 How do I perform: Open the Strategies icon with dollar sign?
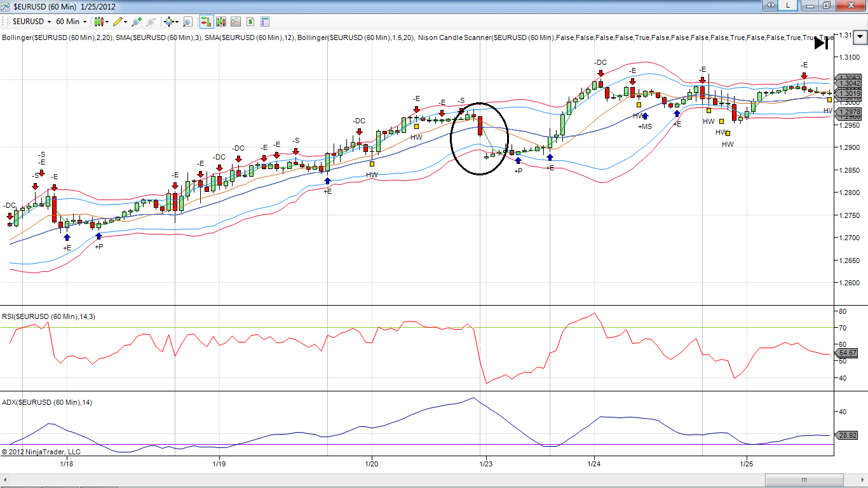pos(250,21)
